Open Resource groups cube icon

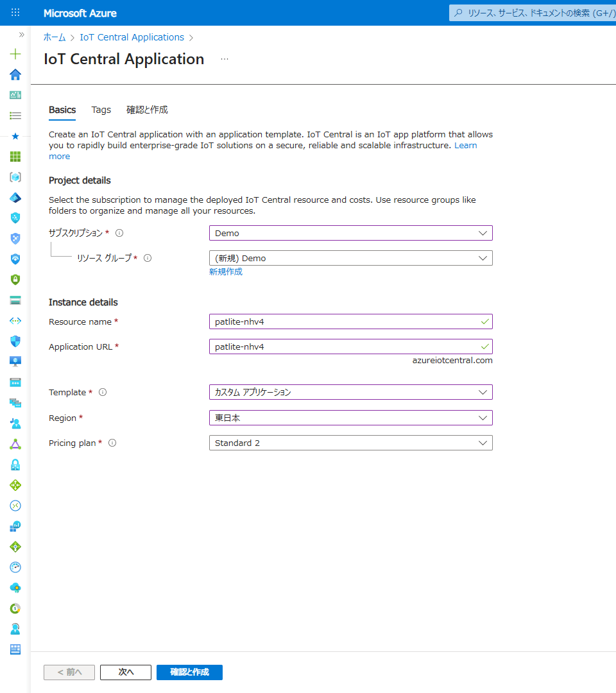[x=15, y=177]
